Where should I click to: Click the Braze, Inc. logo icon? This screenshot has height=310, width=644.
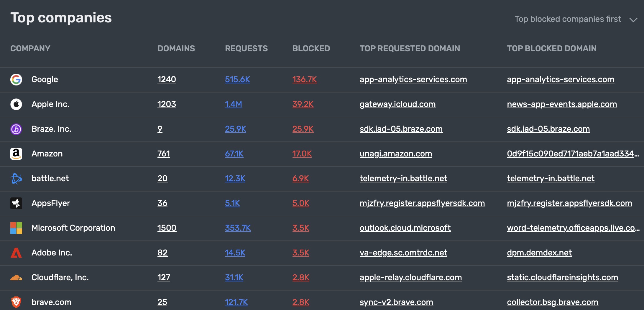tap(16, 129)
